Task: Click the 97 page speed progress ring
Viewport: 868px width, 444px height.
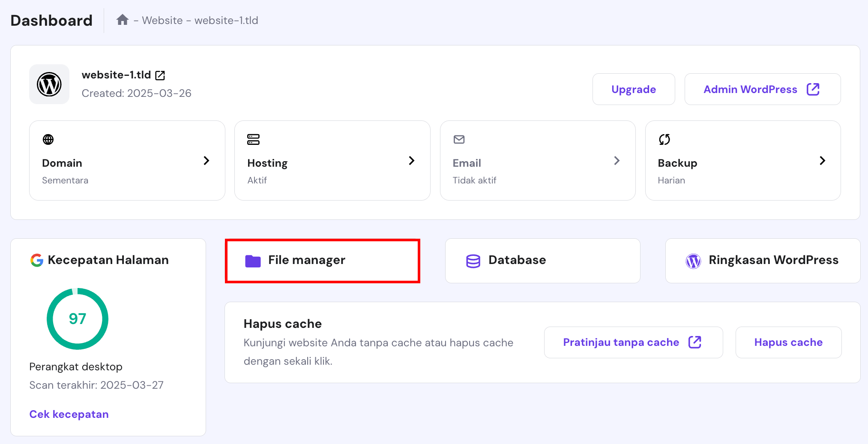Action: click(77, 319)
